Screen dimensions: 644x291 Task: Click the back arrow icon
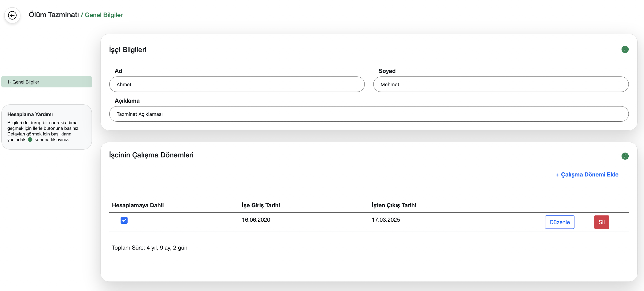[x=12, y=15]
